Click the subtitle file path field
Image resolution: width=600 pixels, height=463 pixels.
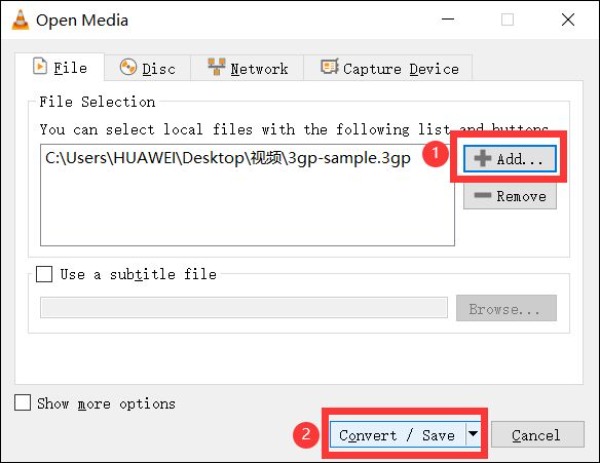coord(243,308)
